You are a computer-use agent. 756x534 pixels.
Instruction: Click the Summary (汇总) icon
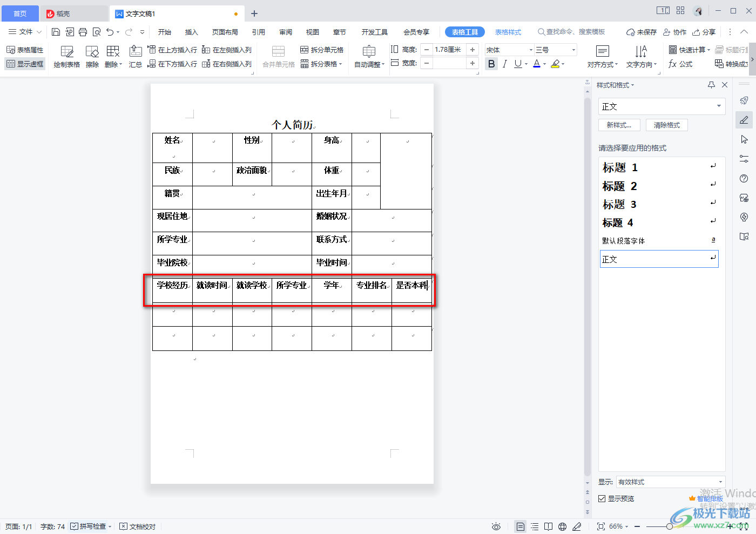[136, 57]
